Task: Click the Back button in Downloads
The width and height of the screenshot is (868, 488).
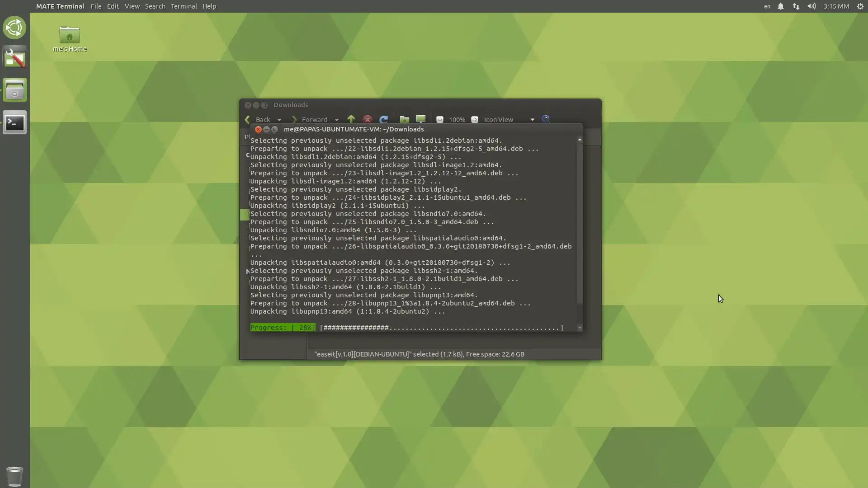Action: coord(258,120)
